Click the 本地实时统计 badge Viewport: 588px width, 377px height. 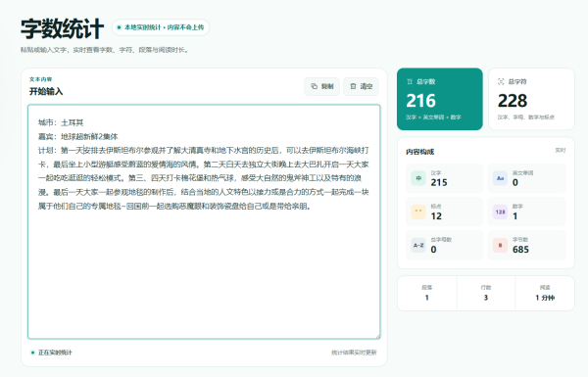point(161,27)
